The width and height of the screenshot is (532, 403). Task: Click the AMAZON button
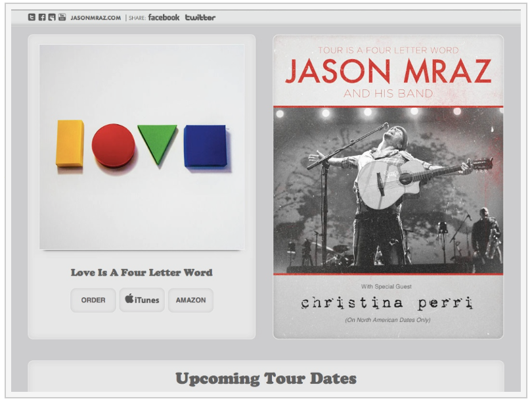coord(190,300)
